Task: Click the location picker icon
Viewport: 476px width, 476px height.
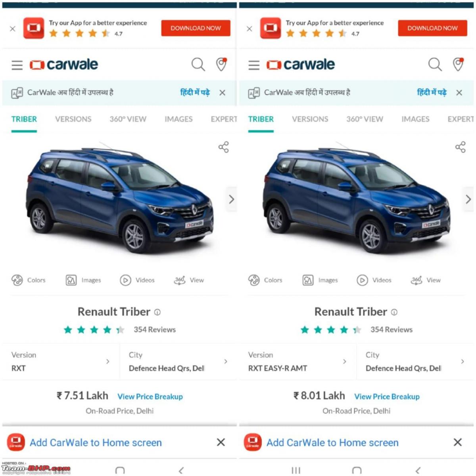Action: click(x=221, y=64)
